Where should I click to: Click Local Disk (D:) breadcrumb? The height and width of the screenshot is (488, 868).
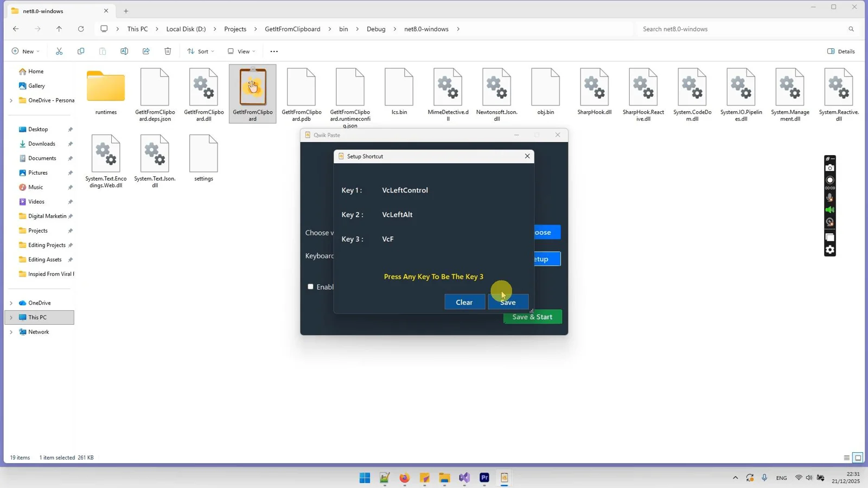186,29
